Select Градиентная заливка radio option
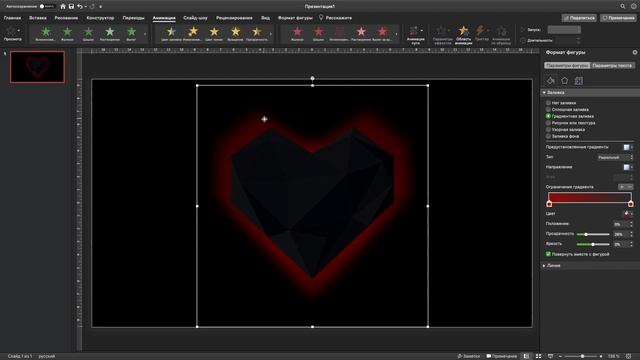The width and height of the screenshot is (640, 360). pos(548,116)
